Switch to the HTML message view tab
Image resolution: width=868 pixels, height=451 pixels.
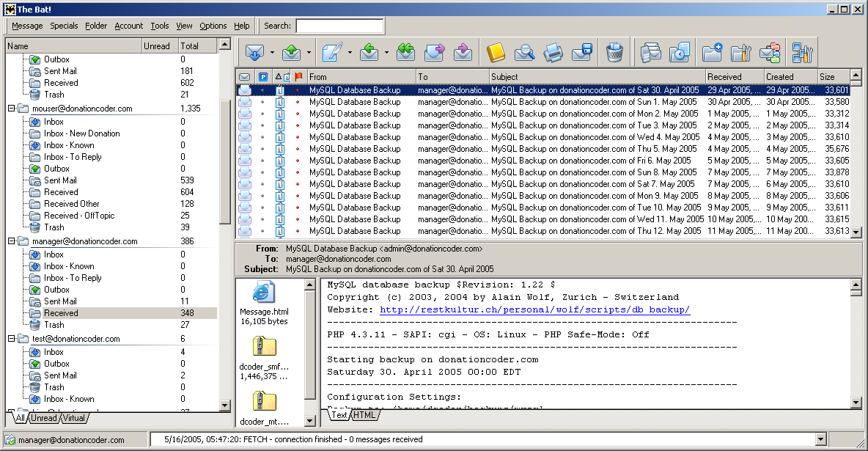click(x=364, y=414)
